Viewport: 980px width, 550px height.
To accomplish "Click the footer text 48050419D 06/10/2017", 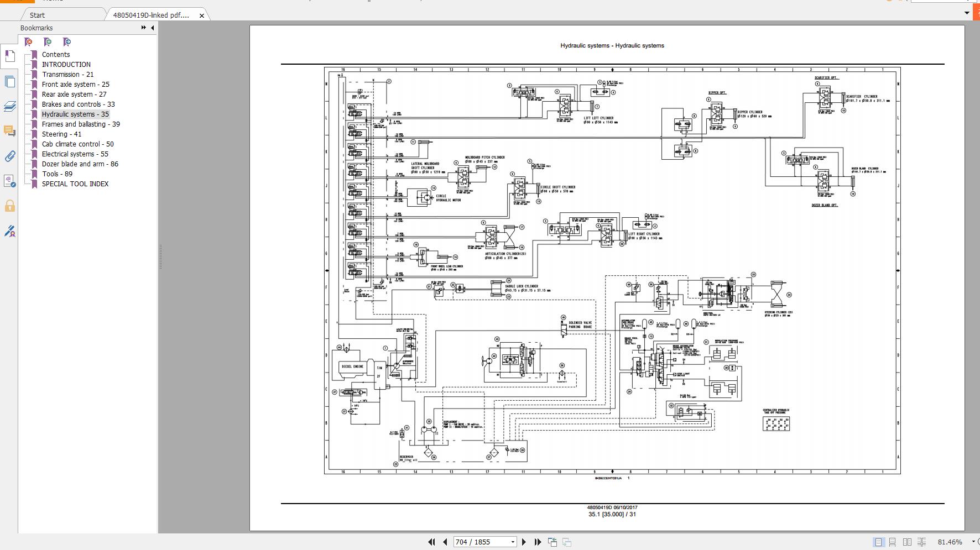I will click(x=612, y=507).
